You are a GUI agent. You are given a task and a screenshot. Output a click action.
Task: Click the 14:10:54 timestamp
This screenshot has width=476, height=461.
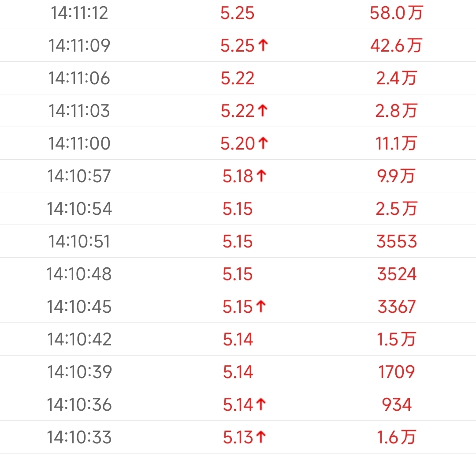[x=79, y=209]
